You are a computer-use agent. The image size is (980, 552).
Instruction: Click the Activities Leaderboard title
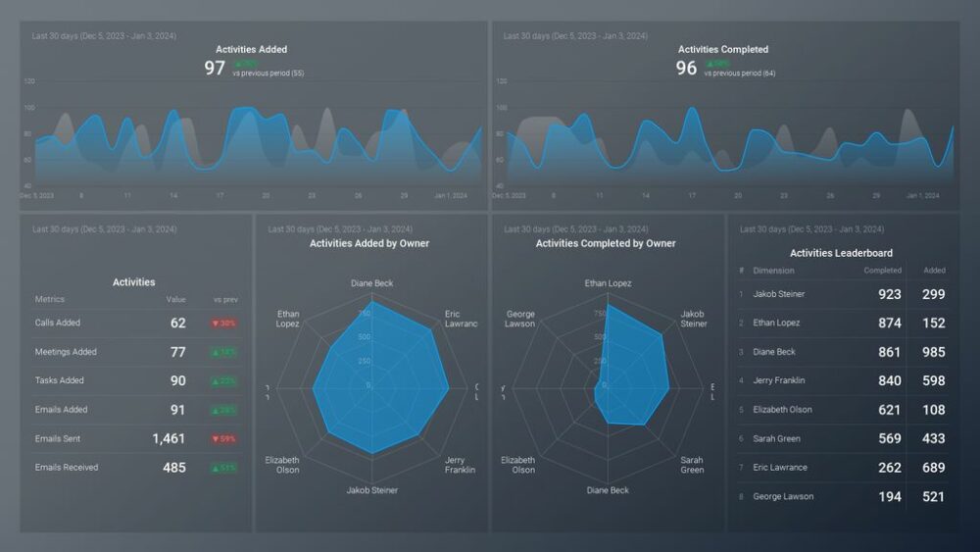841,253
